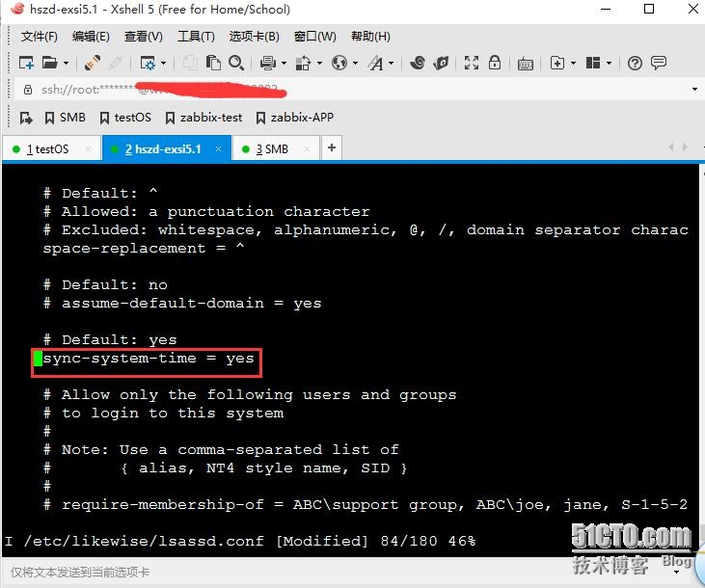Screen dimensions: 705x588
Task: Expand the address bar history dropdown
Action: [694, 90]
